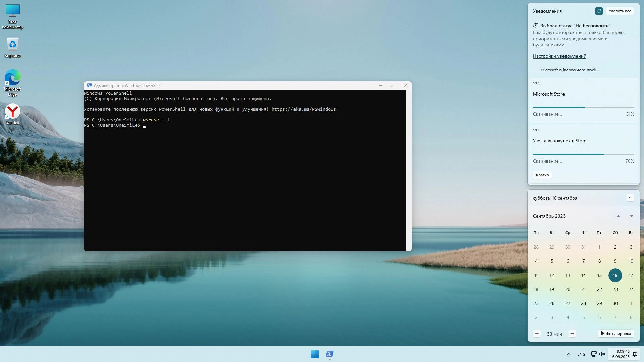Image resolution: width=644 pixels, height=362 pixels.
Task: Show hidden tray icons chevron
Action: pyautogui.click(x=568, y=354)
